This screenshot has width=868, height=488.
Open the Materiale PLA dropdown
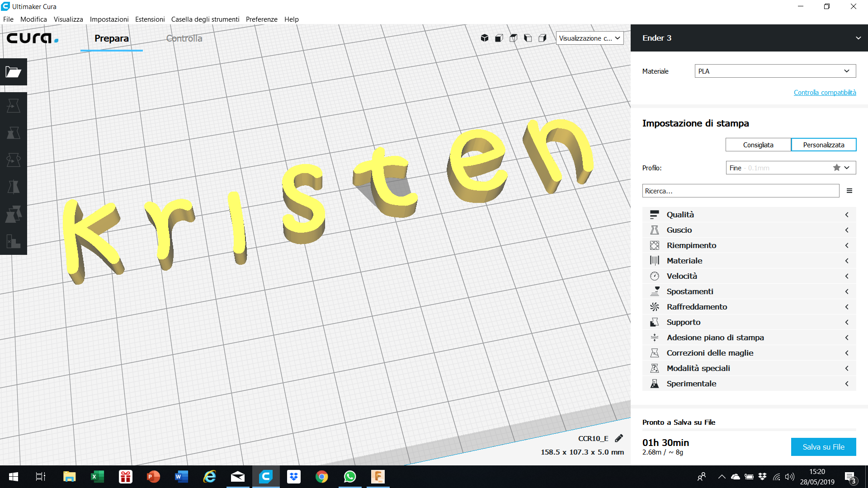click(775, 71)
